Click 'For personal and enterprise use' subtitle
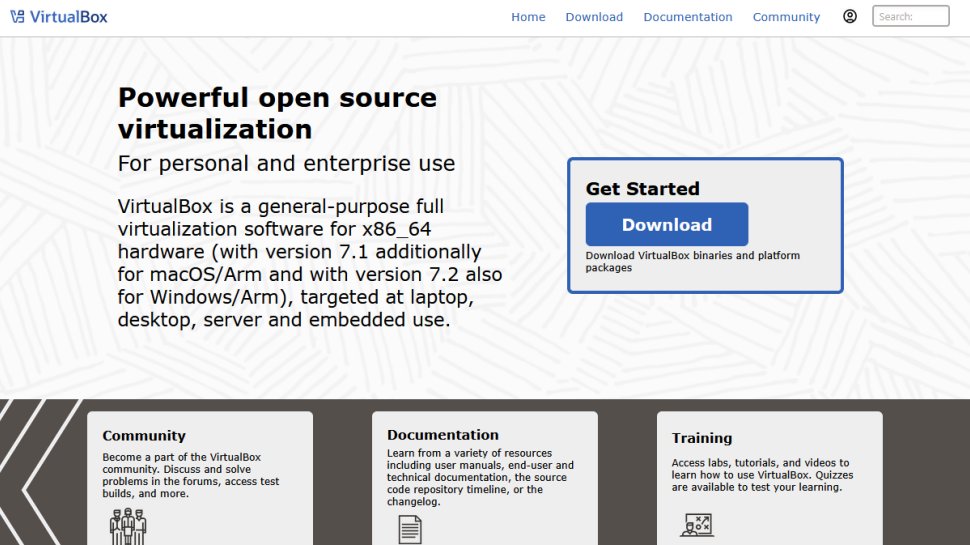970x545 pixels. pyautogui.click(x=286, y=163)
